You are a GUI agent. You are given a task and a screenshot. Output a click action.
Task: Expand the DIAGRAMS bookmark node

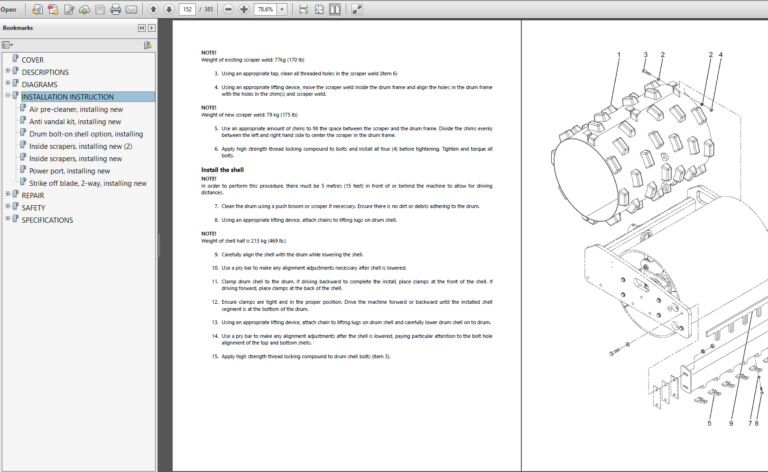click(8, 83)
